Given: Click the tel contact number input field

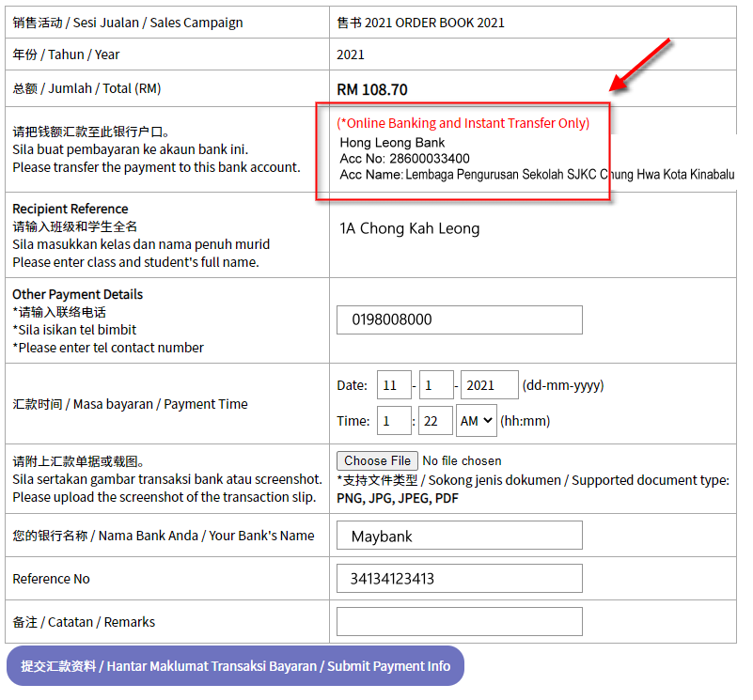Looking at the screenshot, I should tap(459, 319).
